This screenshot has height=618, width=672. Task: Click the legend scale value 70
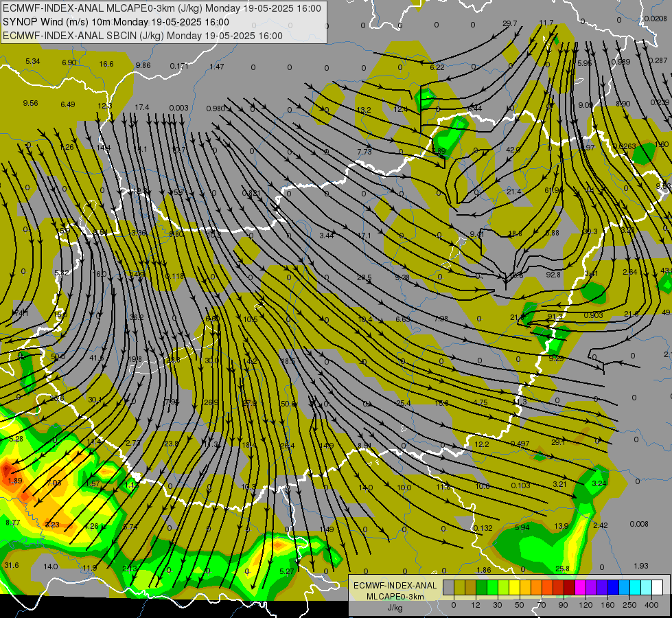[x=542, y=605]
